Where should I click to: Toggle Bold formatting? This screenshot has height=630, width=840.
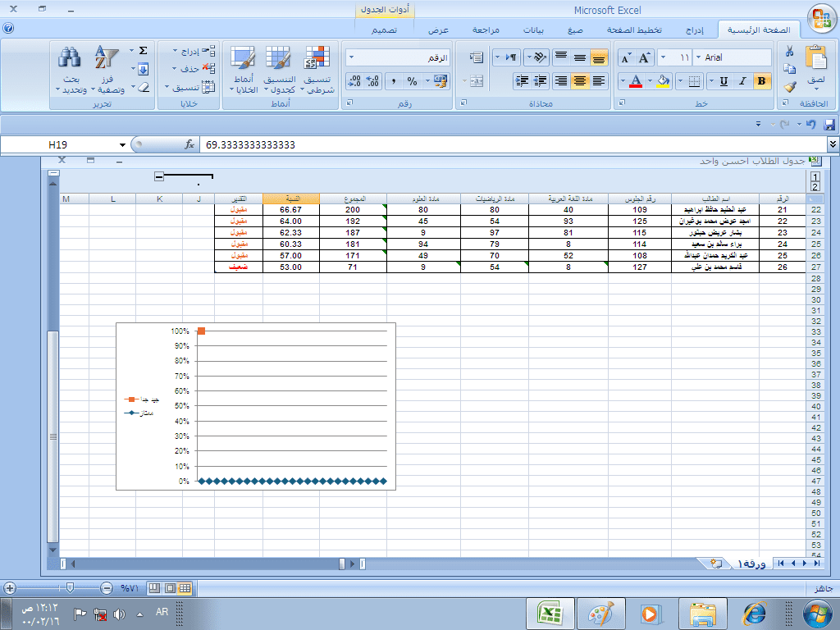click(x=761, y=81)
